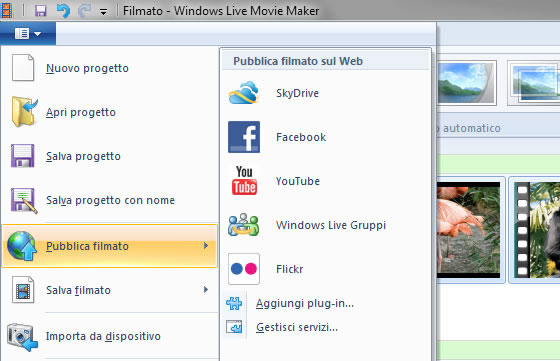Click the greyed Redo arrow in the title bar
This screenshot has height=361, width=560.
(84, 11)
